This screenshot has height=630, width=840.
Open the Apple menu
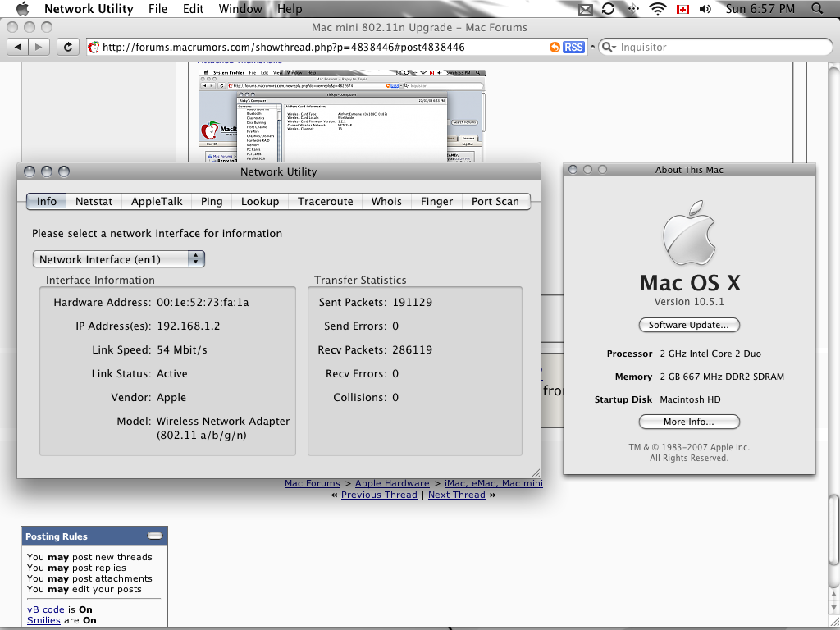pos(22,8)
